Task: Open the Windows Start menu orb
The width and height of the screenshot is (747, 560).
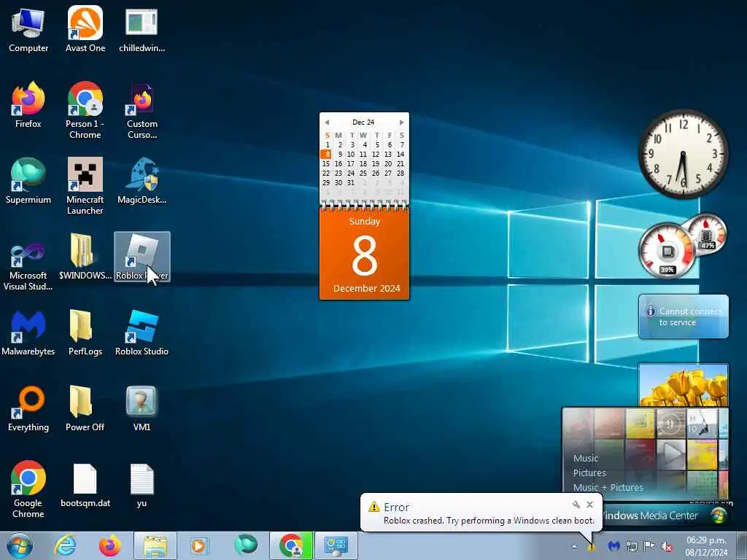Action: [20, 545]
